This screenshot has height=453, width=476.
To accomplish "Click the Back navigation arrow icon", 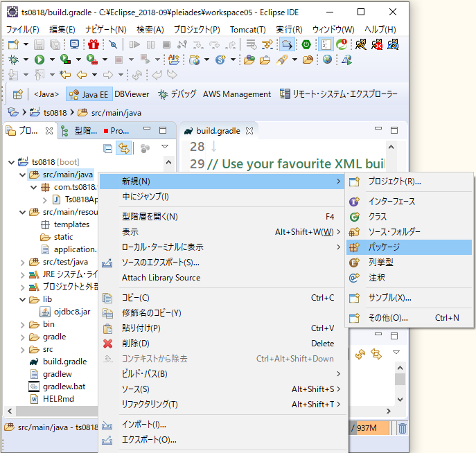I will pyautogui.click(x=82, y=74).
